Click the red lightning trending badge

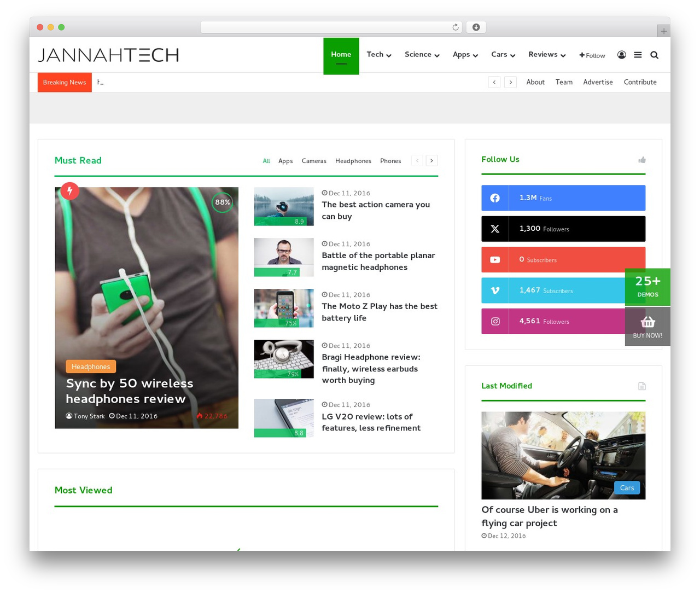tap(69, 191)
